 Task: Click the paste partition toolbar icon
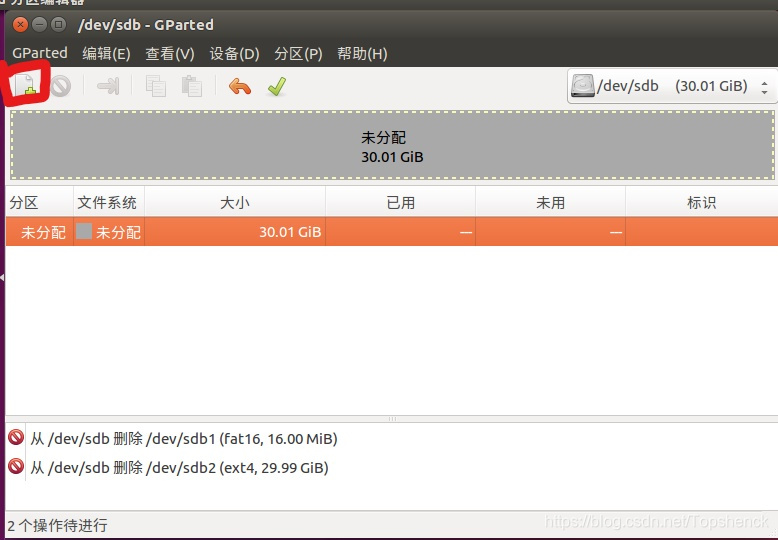click(x=192, y=86)
